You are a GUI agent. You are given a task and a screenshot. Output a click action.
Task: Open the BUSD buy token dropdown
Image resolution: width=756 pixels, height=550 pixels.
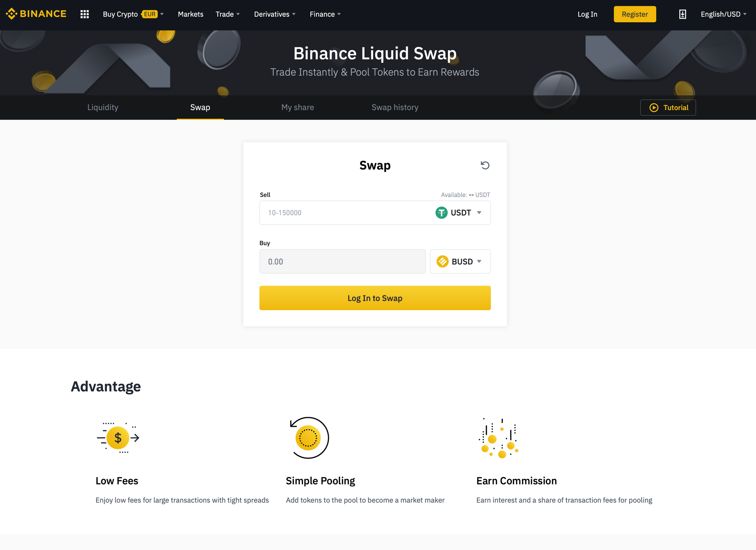pyautogui.click(x=460, y=261)
